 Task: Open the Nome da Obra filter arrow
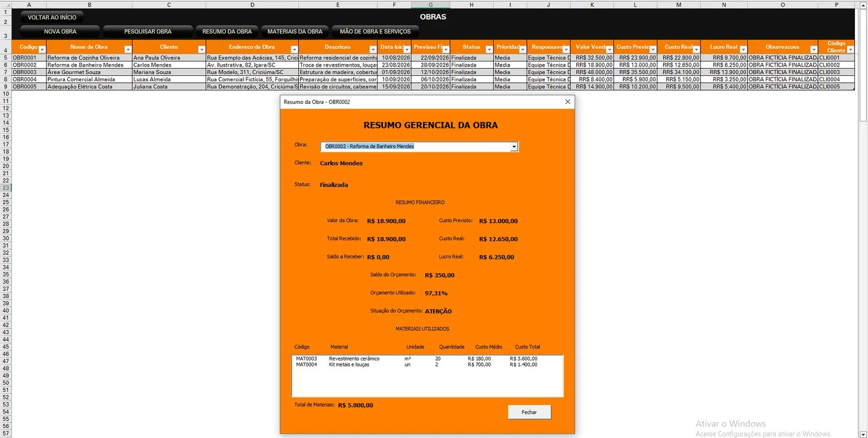(x=128, y=50)
